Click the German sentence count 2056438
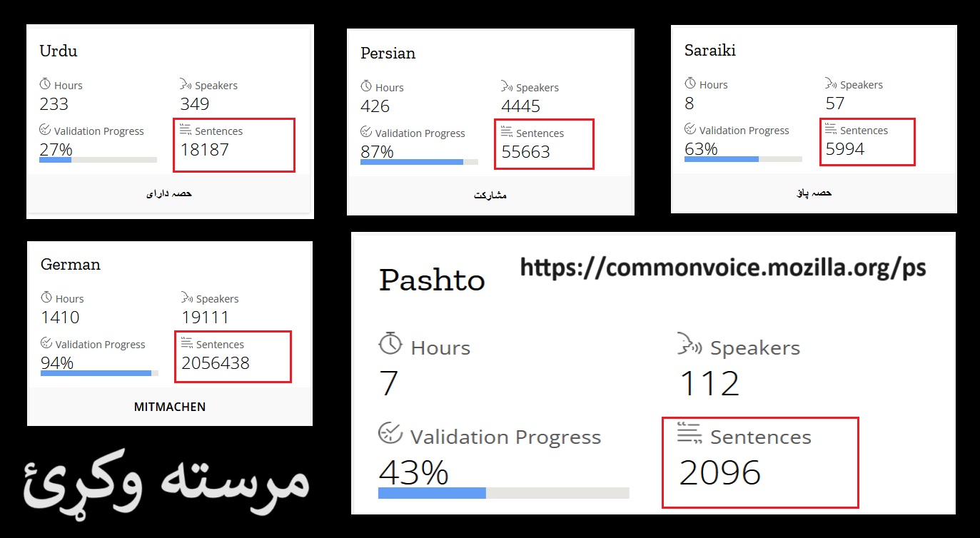 click(x=216, y=362)
